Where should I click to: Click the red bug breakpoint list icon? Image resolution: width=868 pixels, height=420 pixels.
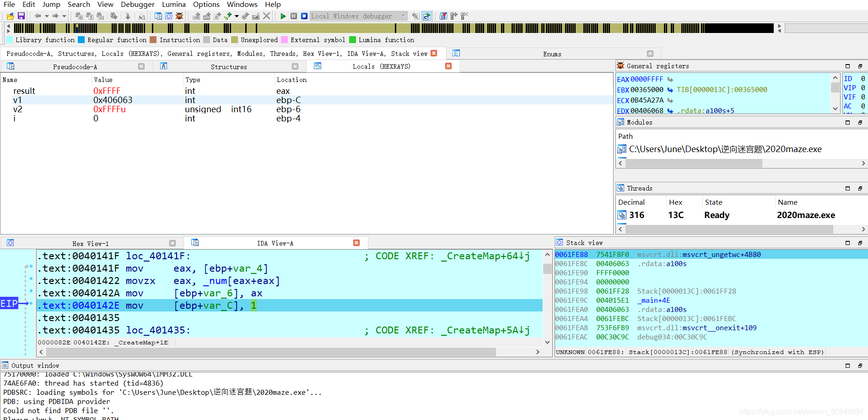tap(179, 16)
